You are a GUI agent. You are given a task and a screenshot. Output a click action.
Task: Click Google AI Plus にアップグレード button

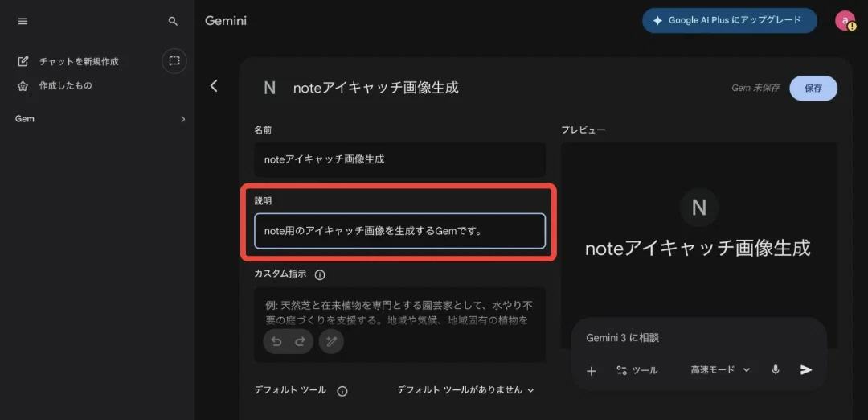point(730,20)
